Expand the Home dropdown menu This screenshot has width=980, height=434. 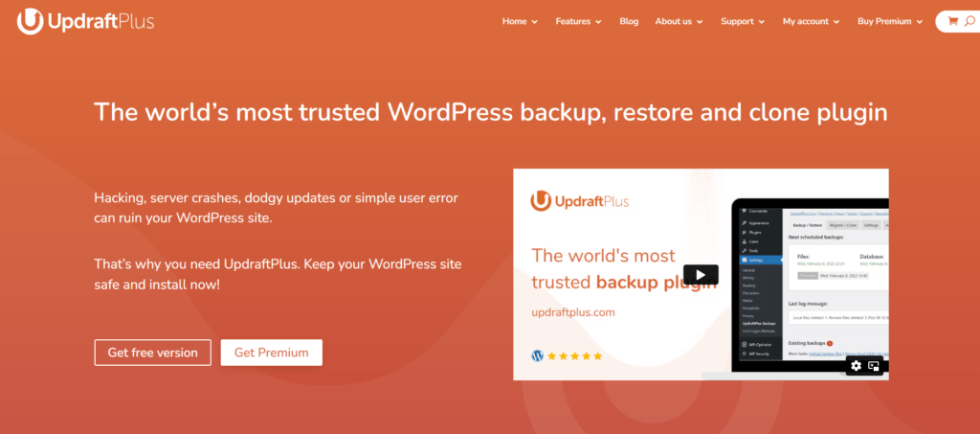[x=520, y=21]
